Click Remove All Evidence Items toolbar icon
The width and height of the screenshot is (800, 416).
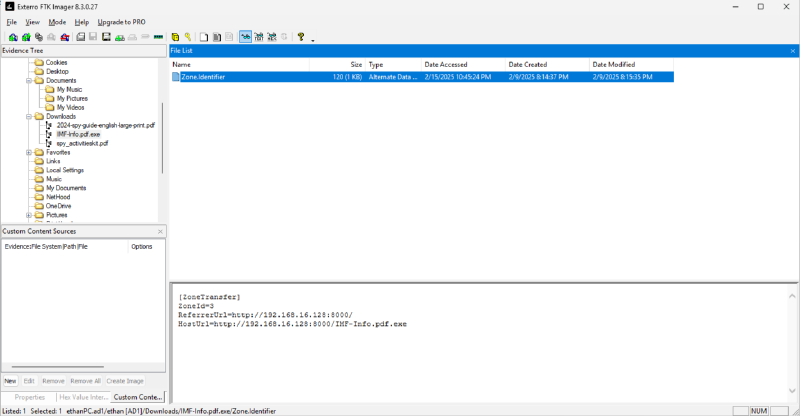pos(65,37)
